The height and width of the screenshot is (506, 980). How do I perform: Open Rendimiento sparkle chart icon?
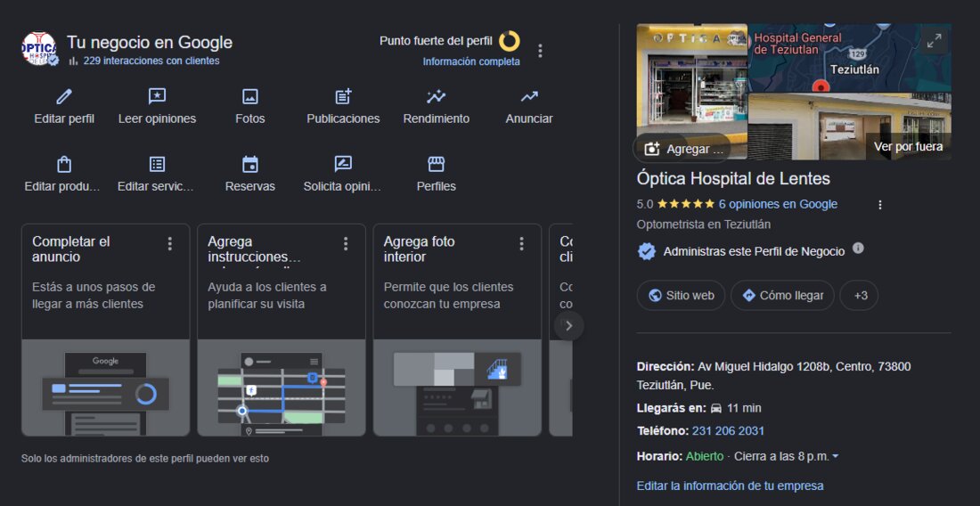point(436,97)
